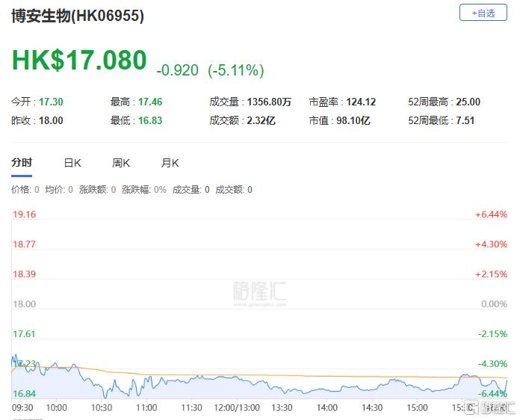
Task: Click the 市值 market cap 98.10亿
Action: (x=353, y=120)
